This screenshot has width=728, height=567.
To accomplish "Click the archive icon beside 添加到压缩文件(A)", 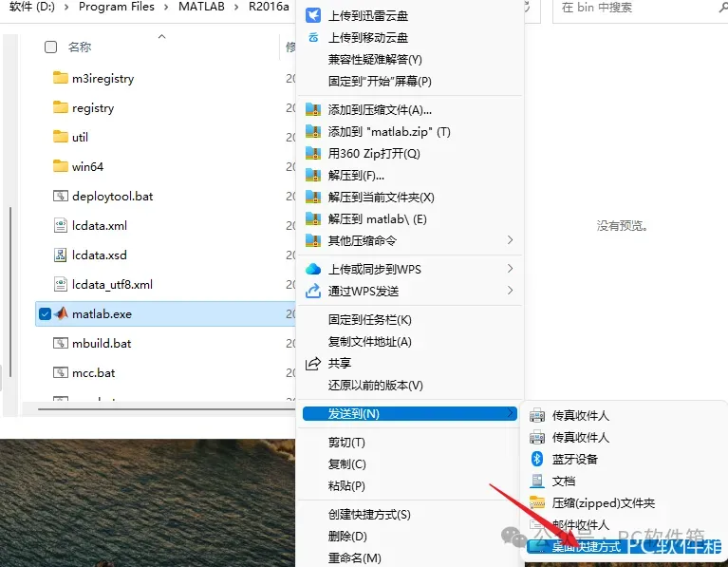I will (x=313, y=109).
